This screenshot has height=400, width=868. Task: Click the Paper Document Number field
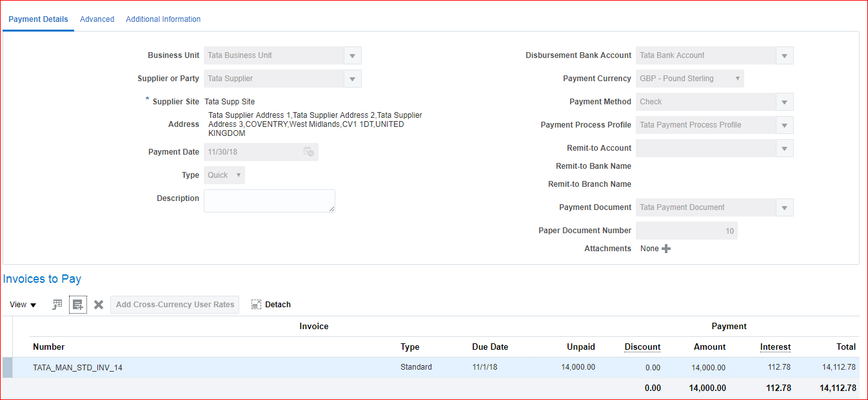tap(686, 231)
